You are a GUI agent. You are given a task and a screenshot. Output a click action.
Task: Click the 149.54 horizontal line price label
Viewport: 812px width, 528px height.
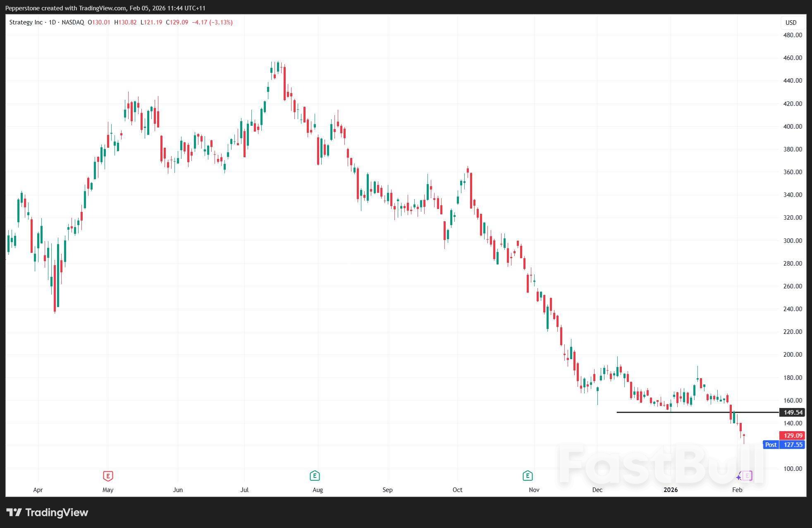pos(792,413)
